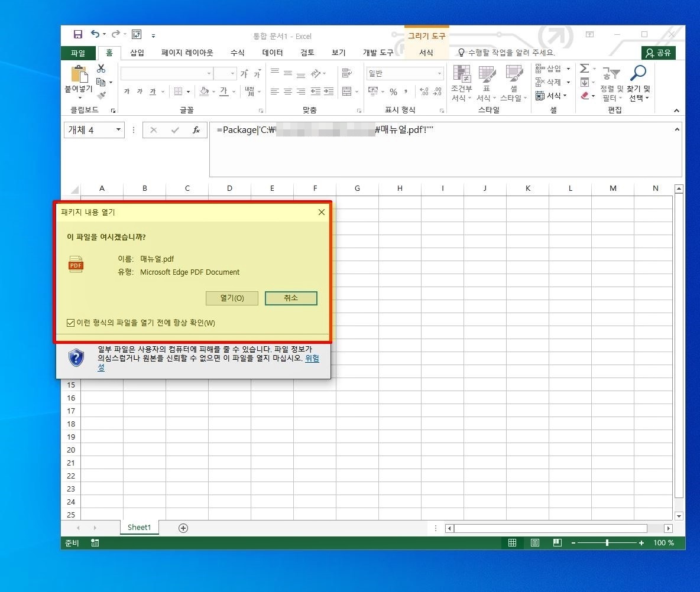Click the zoom out minus button
Viewport: 700px width, 592px height.
click(x=573, y=542)
